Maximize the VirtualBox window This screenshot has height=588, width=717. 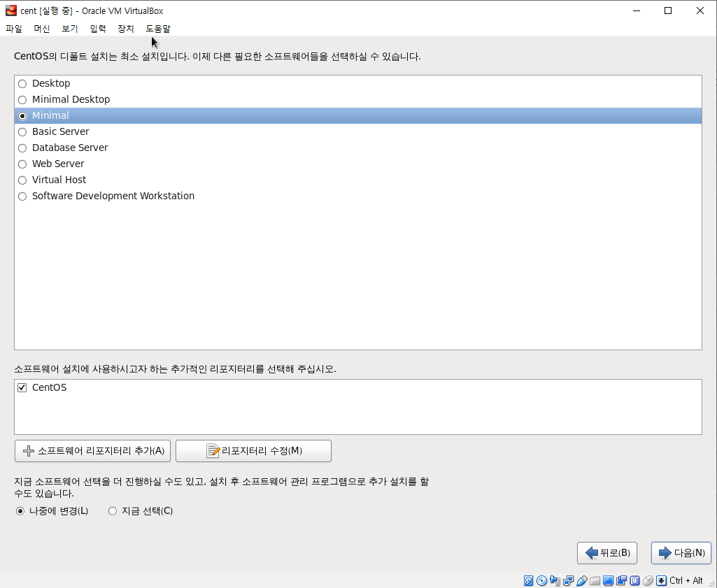click(x=668, y=10)
